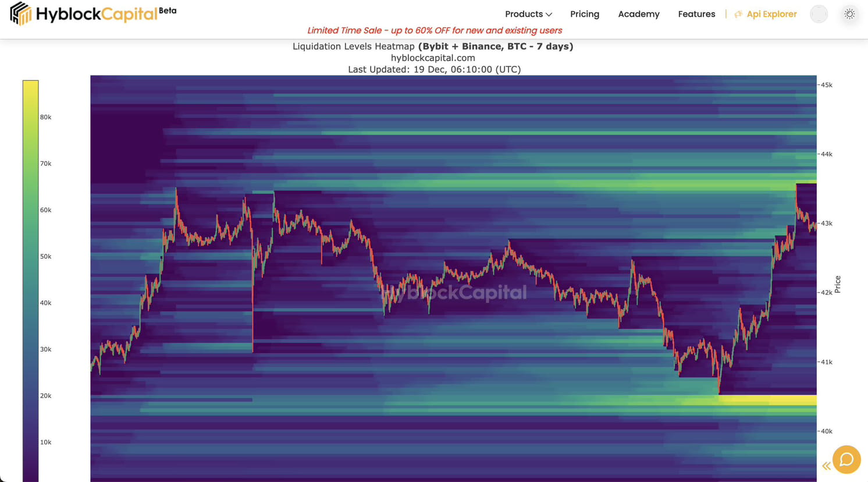Click the Last Updated timestamp text
The width and height of the screenshot is (868, 482).
(434, 69)
